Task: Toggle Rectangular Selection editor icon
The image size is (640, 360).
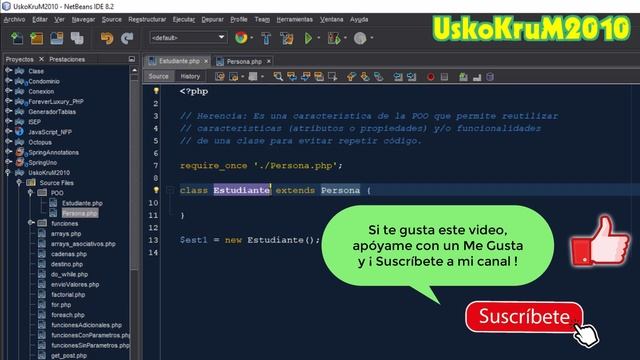Action: coord(333,77)
